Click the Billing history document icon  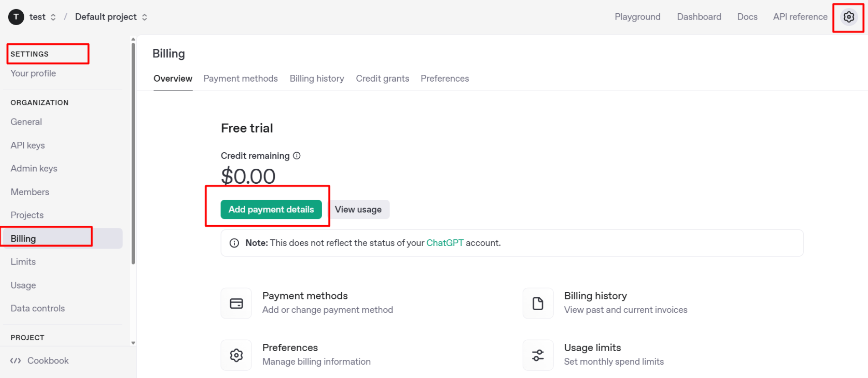coord(538,304)
